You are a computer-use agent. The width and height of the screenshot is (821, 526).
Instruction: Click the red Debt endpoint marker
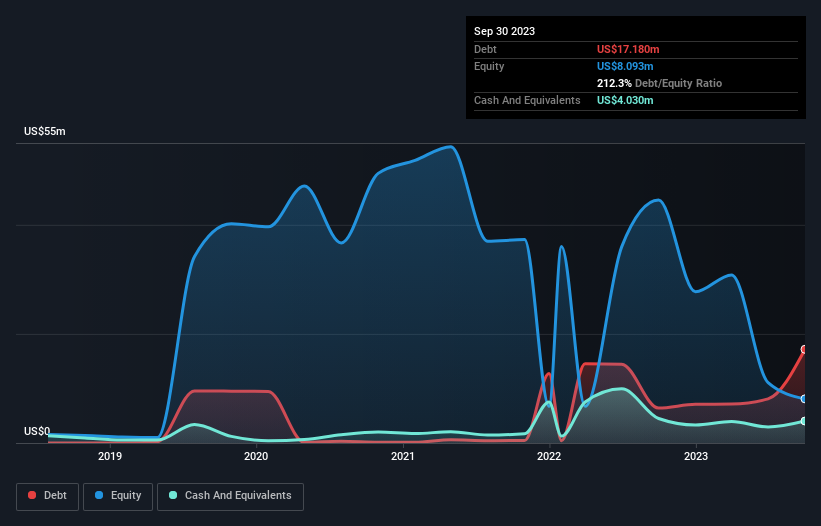click(805, 349)
